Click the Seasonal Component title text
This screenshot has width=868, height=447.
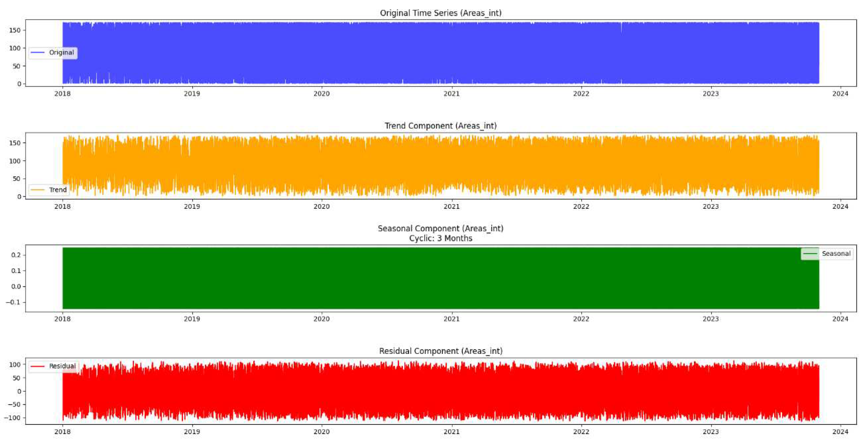(x=440, y=228)
